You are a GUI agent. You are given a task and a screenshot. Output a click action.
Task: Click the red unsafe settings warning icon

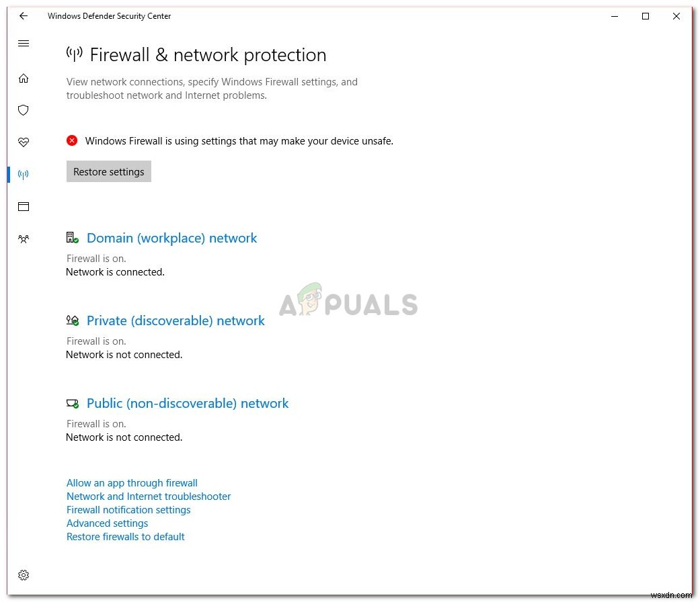pyautogui.click(x=72, y=140)
